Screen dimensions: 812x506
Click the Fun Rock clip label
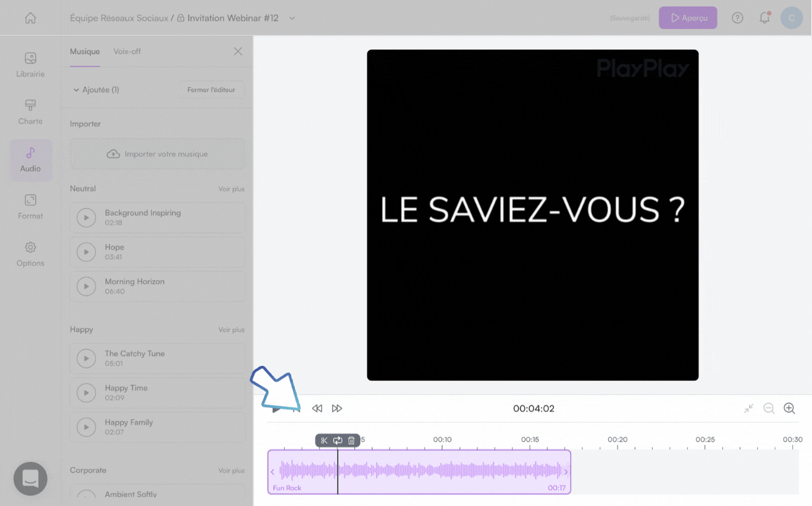tap(287, 488)
